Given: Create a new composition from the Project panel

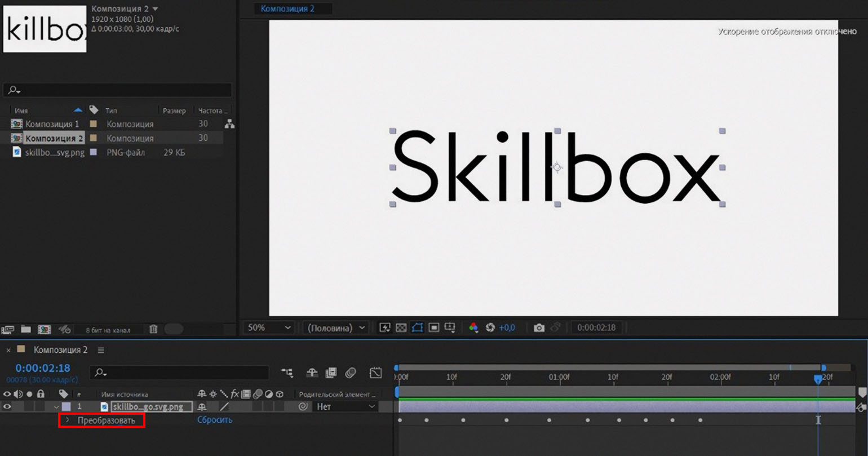Looking at the screenshot, I should pos(44,329).
